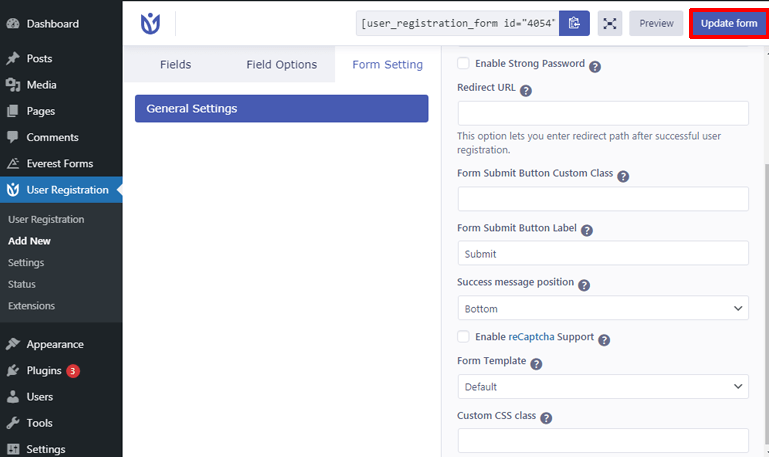Click the Comments bubble icon
Viewport: 769px width, 457px height.
[13, 137]
